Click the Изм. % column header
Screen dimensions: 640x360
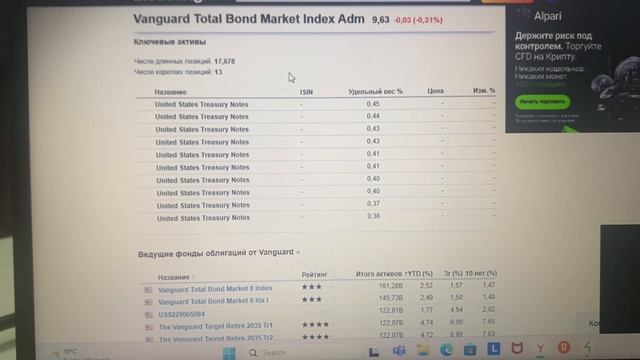coord(484,90)
